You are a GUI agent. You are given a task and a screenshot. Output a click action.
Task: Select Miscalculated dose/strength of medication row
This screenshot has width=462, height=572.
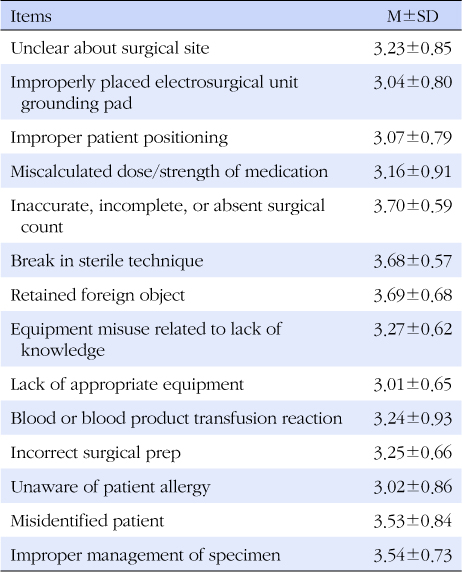point(231,171)
